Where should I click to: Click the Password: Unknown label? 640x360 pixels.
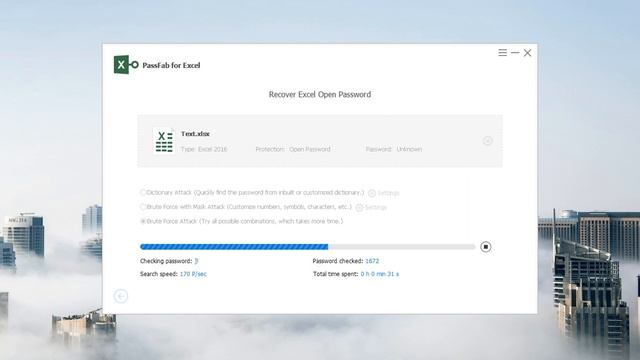(x=394, y=149)
